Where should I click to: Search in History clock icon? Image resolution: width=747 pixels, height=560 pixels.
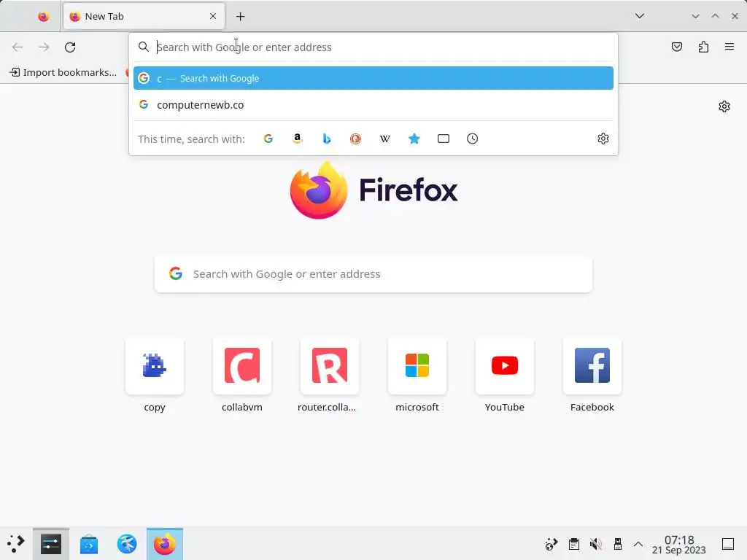tap(472, 139)
